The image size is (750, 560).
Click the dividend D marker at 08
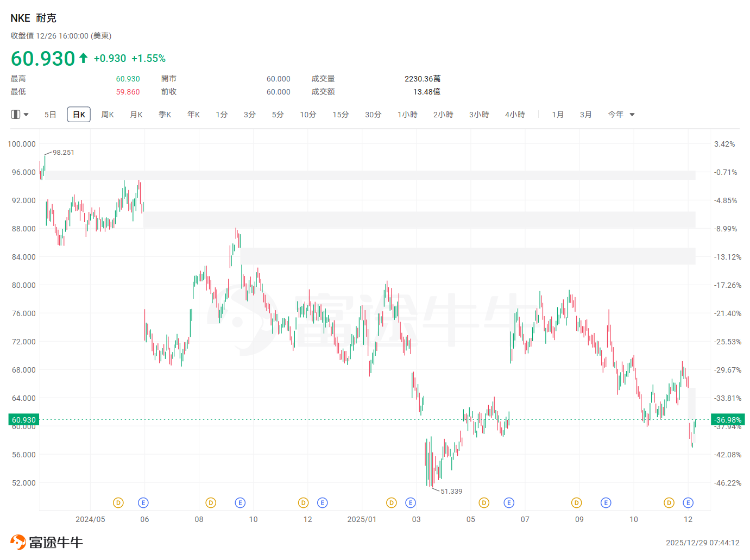click(x=211, y=503)
